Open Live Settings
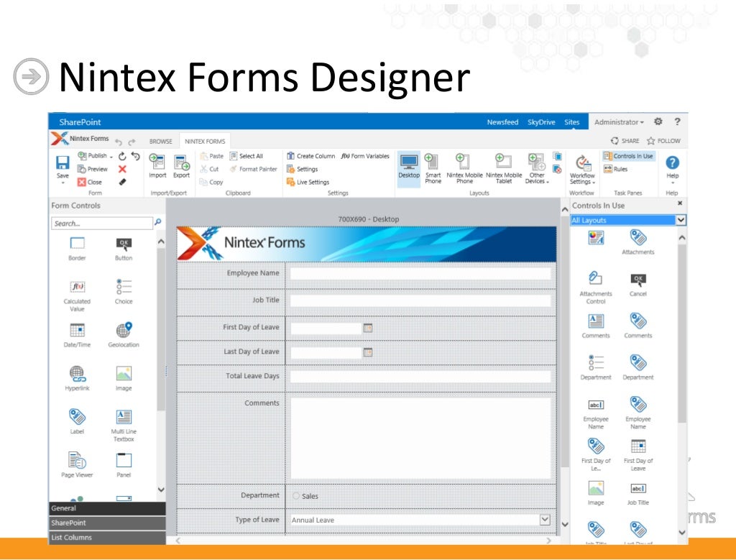 tap(308, 182)
